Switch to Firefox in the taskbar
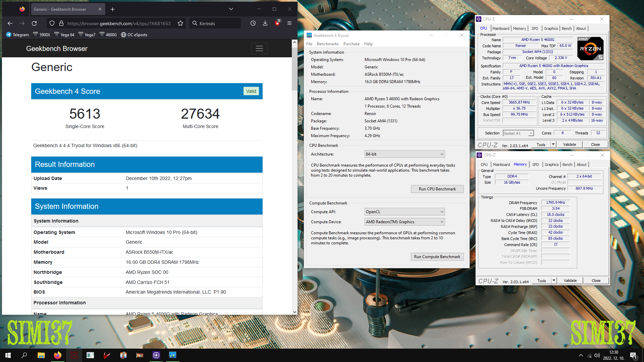 pyautogui.click(x=57, y=355)
